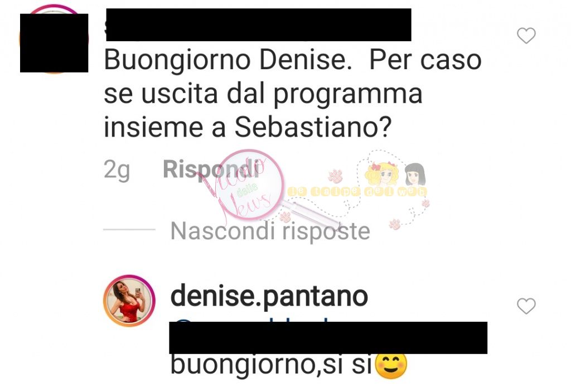Click the blonde cartoon girl watermark
The image size is (571, 392).
click(382, 174)
